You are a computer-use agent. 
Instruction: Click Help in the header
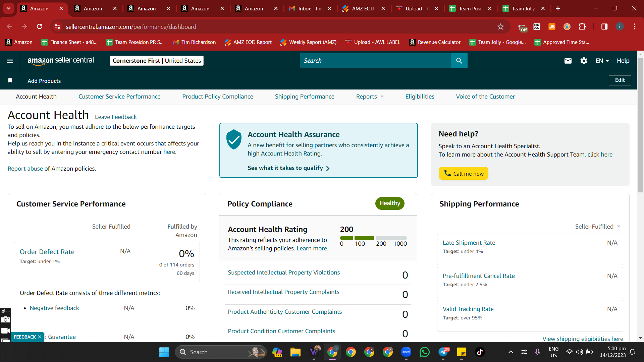pos(623,61)
